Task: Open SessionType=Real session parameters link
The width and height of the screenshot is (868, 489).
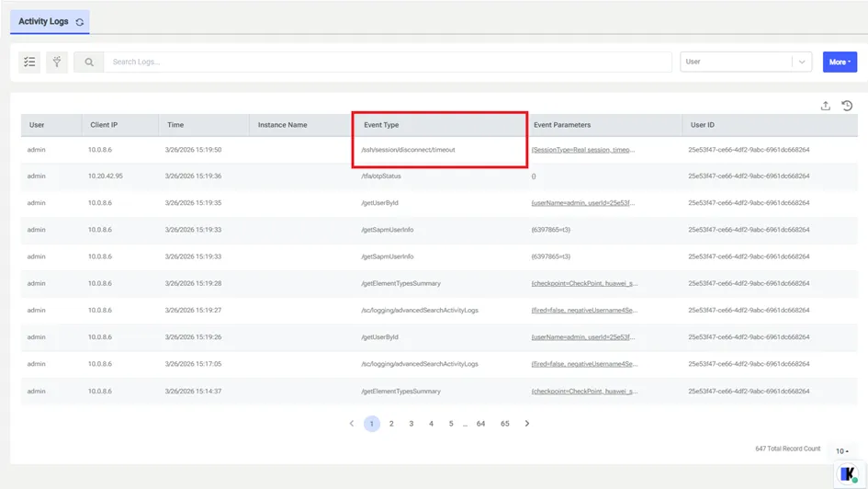Action: point(583,150)
